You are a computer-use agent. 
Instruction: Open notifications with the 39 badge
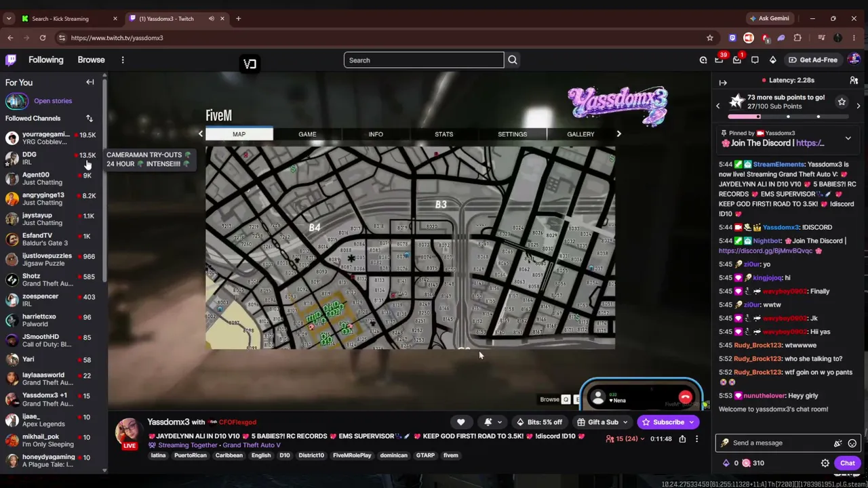[719, 60]
